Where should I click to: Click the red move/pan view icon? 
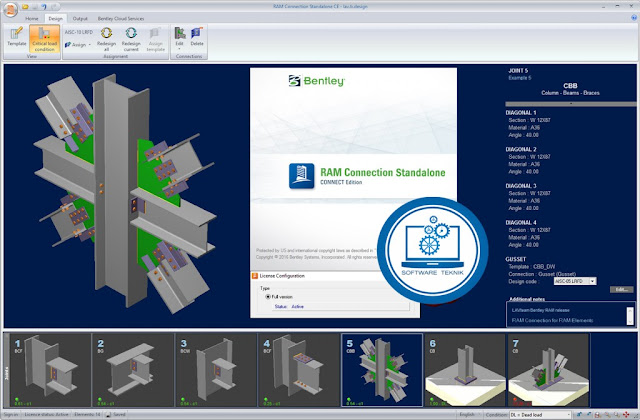[x=626, y=415]
